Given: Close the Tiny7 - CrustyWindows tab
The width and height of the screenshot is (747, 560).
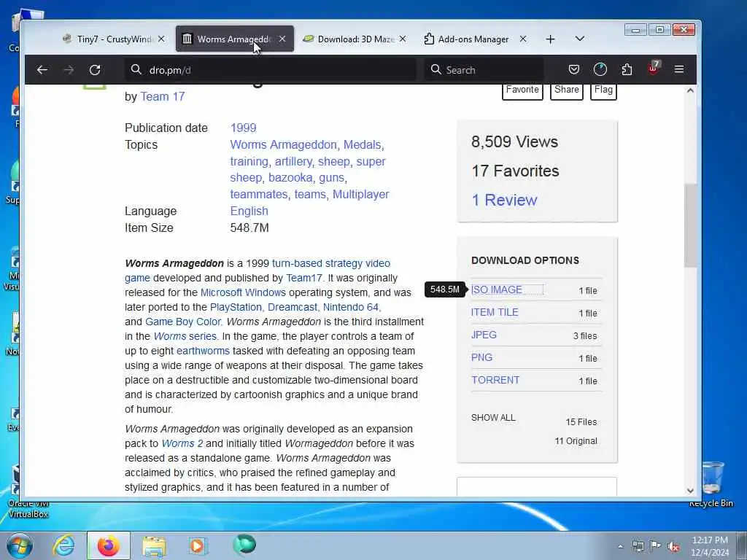Looking at the screenshot, I should 161,39.
